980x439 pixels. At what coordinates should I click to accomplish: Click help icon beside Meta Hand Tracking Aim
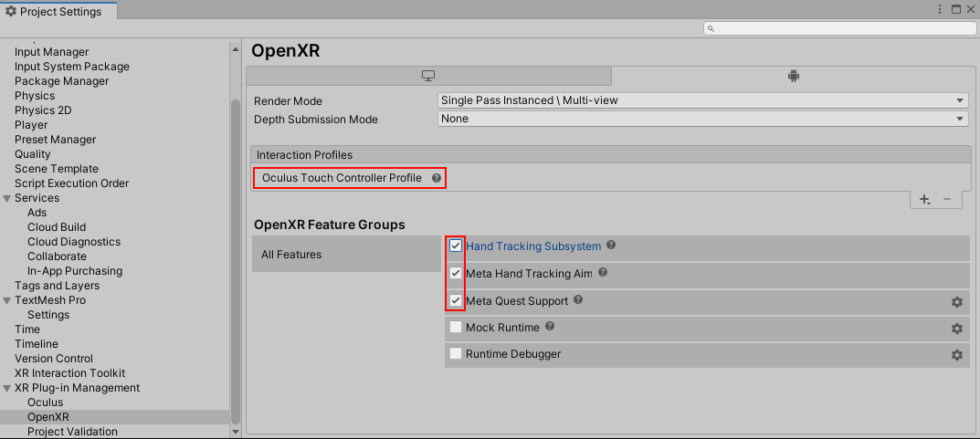(x=603, y=273)
